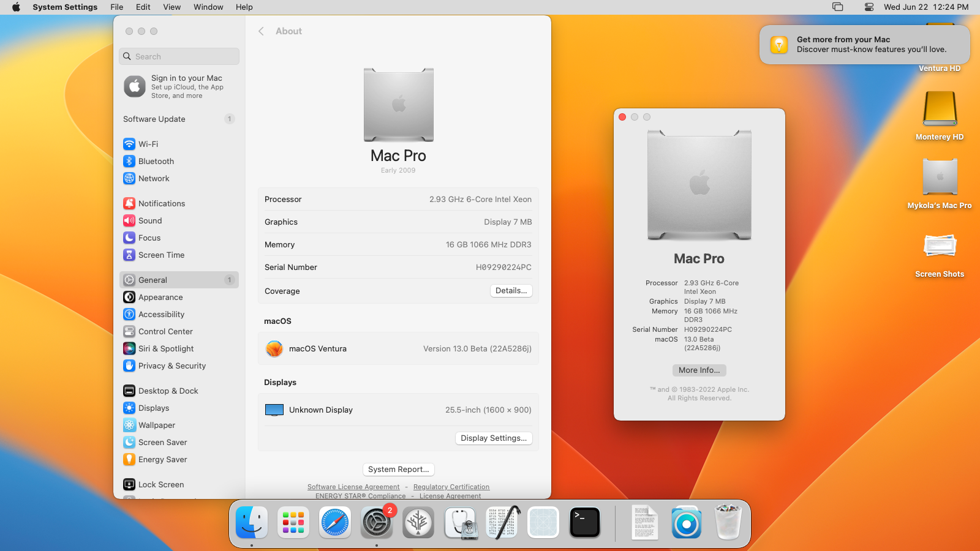Open Lock Screen settings
The image size is (980, 551).
[179, 484]
